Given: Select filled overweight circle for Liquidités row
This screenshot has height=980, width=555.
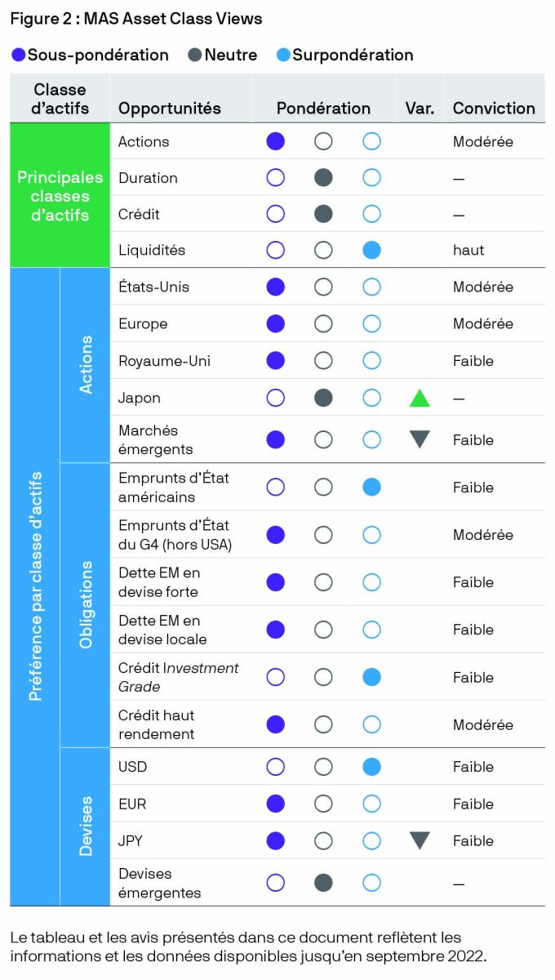Looking at the screenshot, I should point(371,250).
